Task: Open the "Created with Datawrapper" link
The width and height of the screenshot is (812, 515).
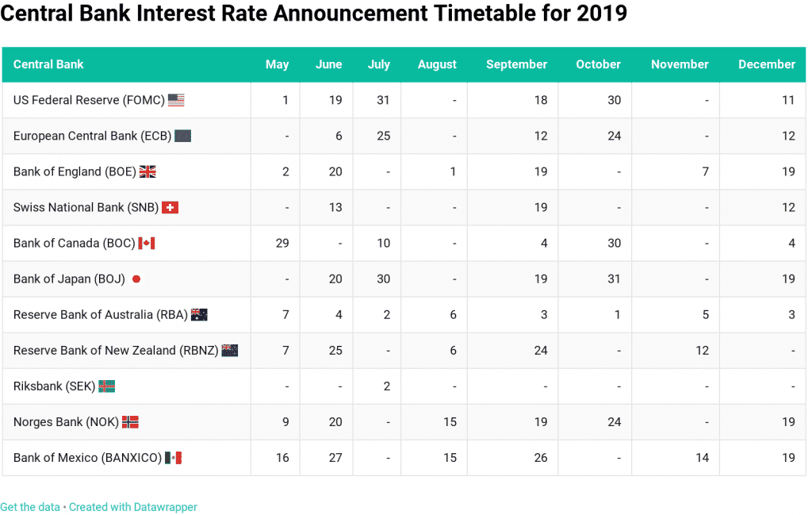Action: point(133,507)
